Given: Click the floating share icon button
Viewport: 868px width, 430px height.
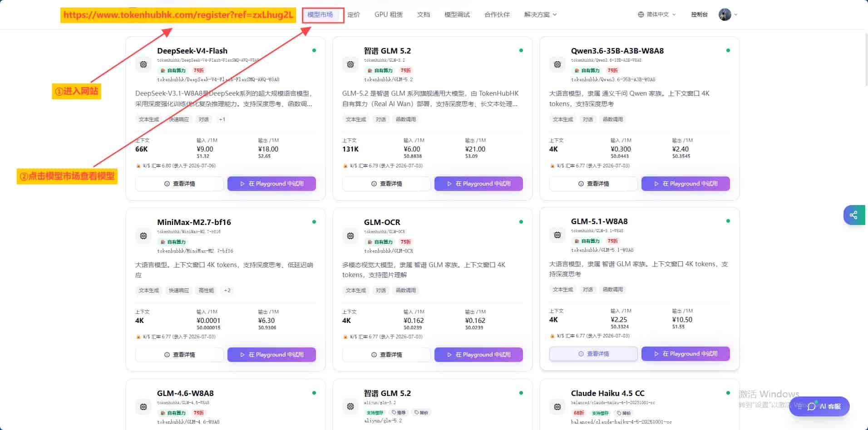Looking at the screenshot, I should click(854, 215).
